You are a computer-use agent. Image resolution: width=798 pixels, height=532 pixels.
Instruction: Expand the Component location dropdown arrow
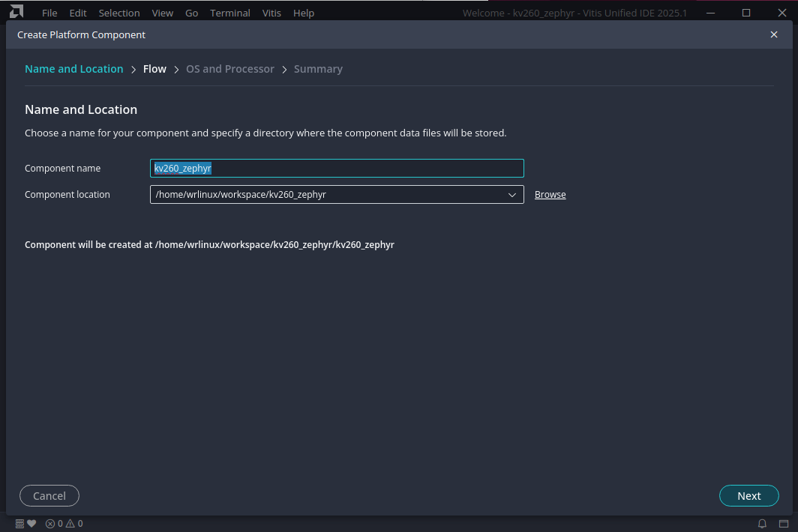click(512, 195)
